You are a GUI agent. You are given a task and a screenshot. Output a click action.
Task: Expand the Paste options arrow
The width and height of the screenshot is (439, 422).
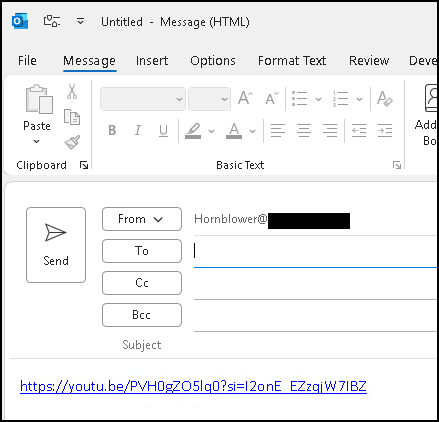[37, 141]
